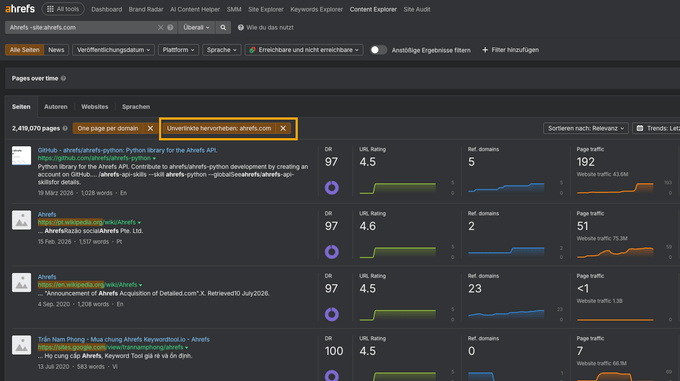This screenshot has width=680, height=381.
Task: Click the DR donut chart for pt.wikipedia result
Action: 332,252
